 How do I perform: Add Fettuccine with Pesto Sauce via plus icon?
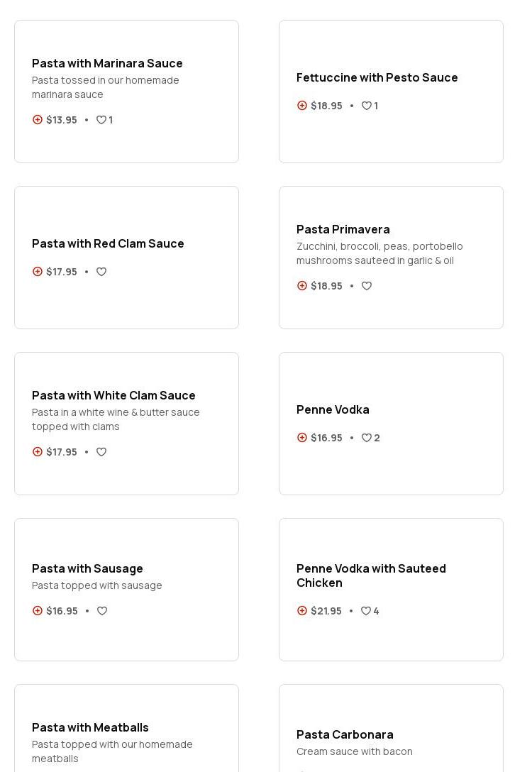coord(302,106)
